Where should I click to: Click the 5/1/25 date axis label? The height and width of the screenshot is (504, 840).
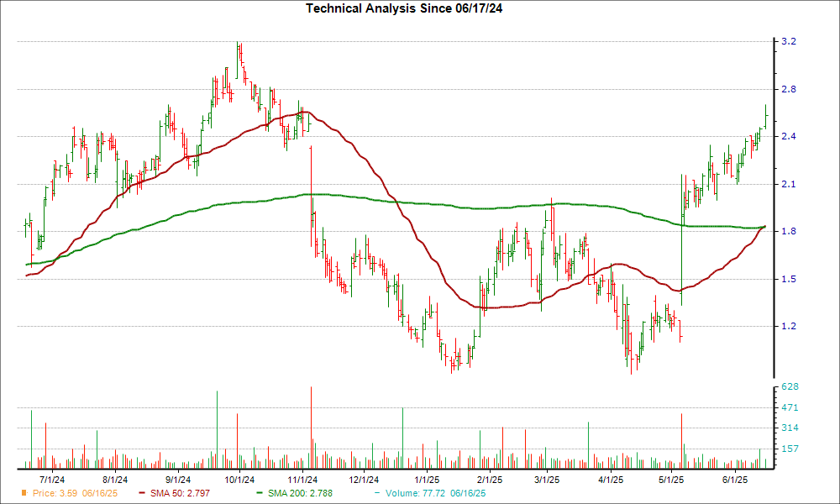pos(670,480)
